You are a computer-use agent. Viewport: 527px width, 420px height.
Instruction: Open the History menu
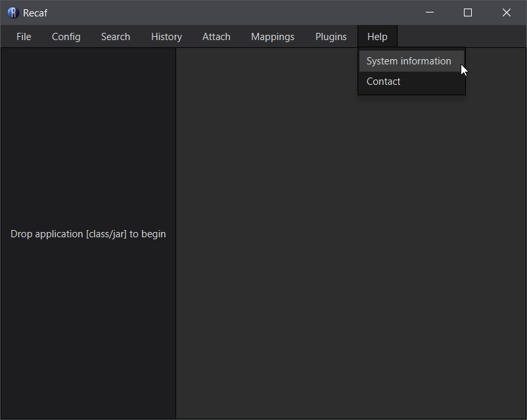tap(166, 36)
